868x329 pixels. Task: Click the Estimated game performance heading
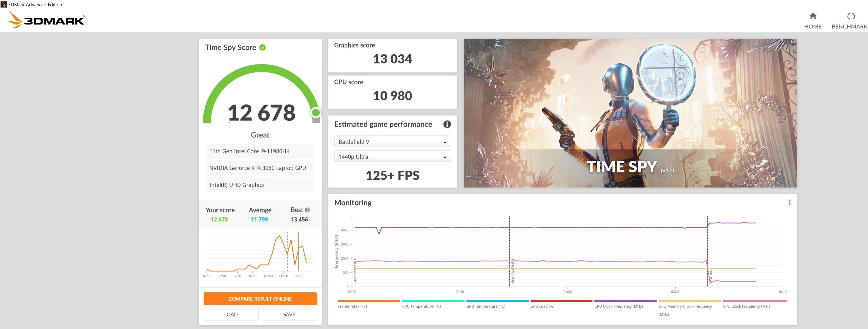coord(383,124)
